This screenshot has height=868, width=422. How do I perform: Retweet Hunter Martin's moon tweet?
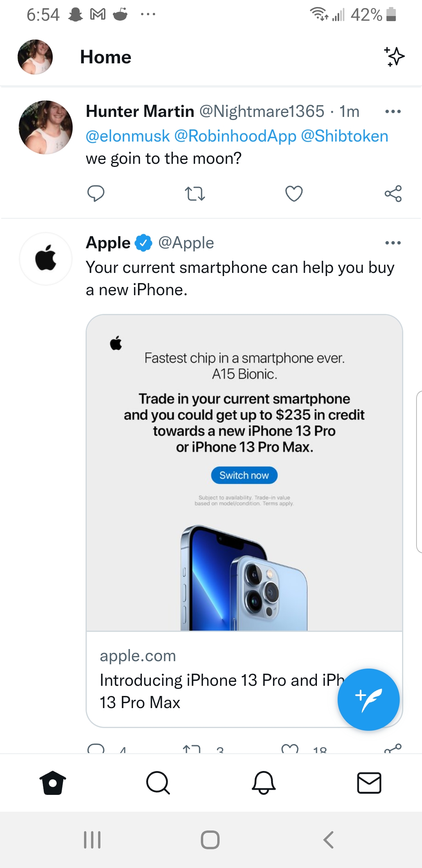[x=195, y=194]
